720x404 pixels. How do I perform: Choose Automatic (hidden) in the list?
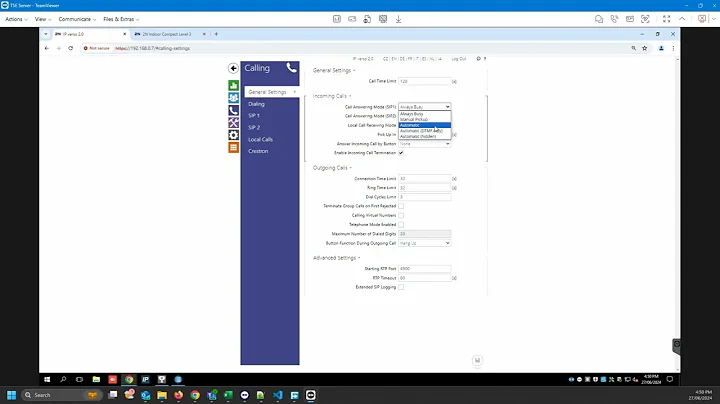[424, 136]
